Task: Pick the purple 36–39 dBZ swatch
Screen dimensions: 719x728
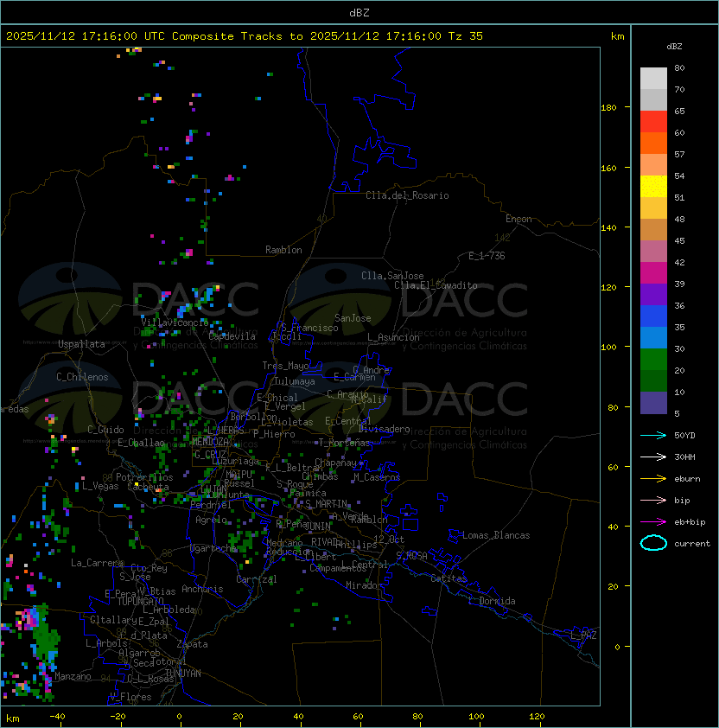Action: click(653, 294)
